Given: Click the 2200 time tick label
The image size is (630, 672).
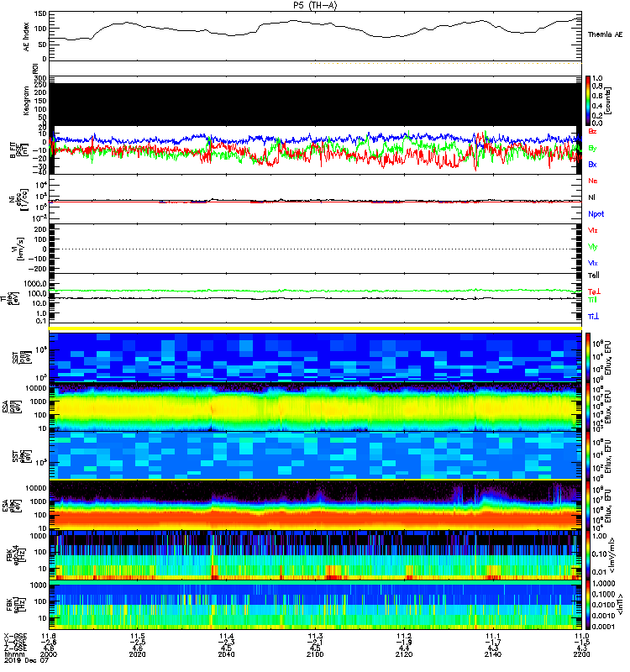Looking at the screenshot, I should click(x=581, y=654).
